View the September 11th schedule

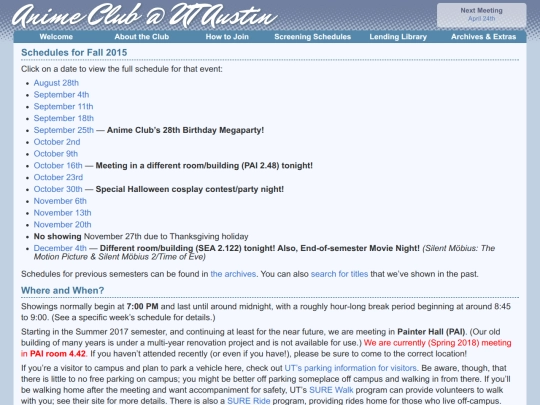point(63,106)
